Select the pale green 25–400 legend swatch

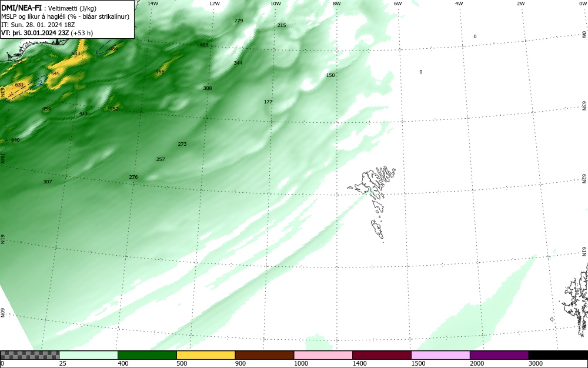[89, 355]
